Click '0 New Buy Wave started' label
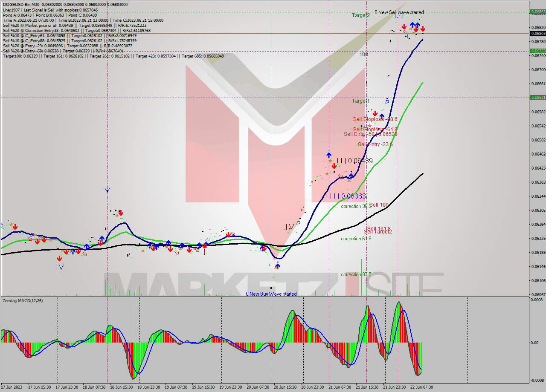The width and height of the screenshot is (546, 392). coord(271,294)
